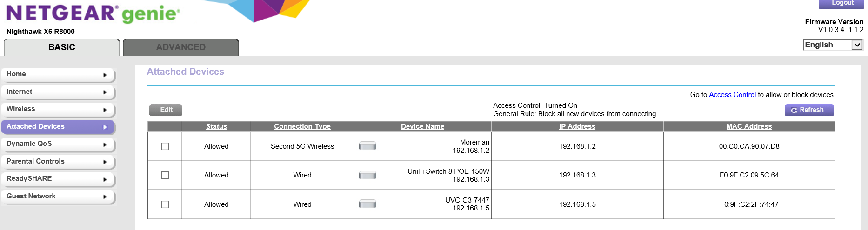Viewport: 868px width, 230px height.
Task: Click arrow icon on Guest Network menu
Action: 105,197
